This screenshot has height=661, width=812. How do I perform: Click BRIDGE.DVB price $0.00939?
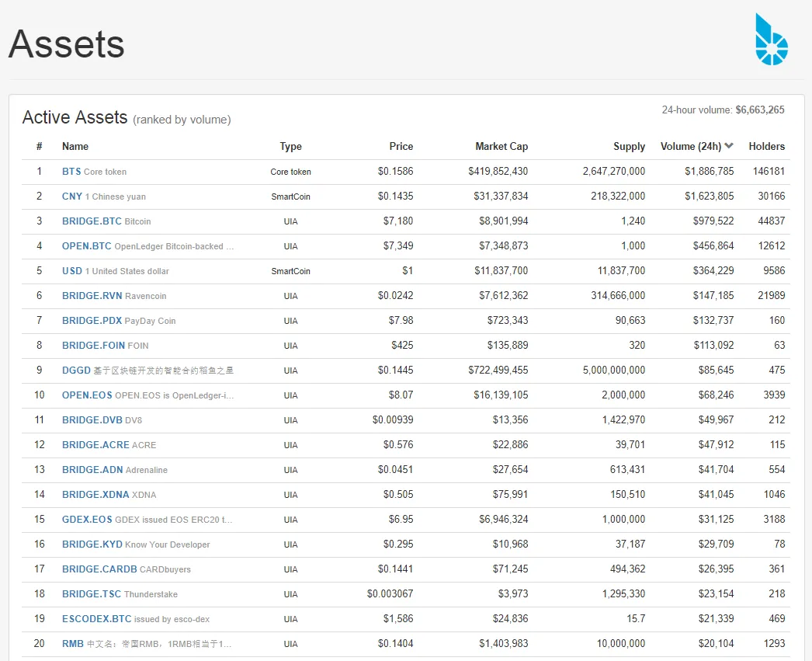(x=393, y=420)
